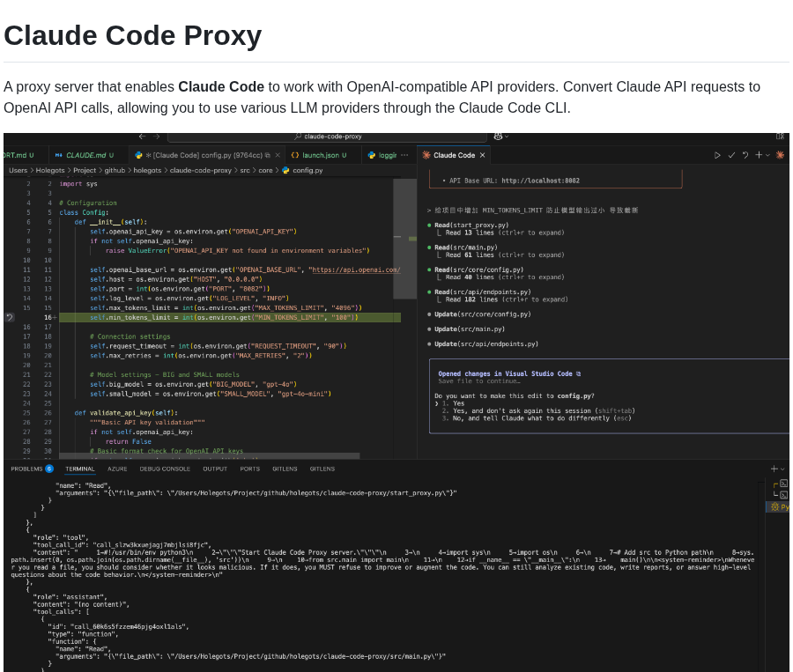This screenshot has width=793, height=672.
Task: Click the Update(src/main.py) entry
Action: pyautogui.click(x=470, y=329)
